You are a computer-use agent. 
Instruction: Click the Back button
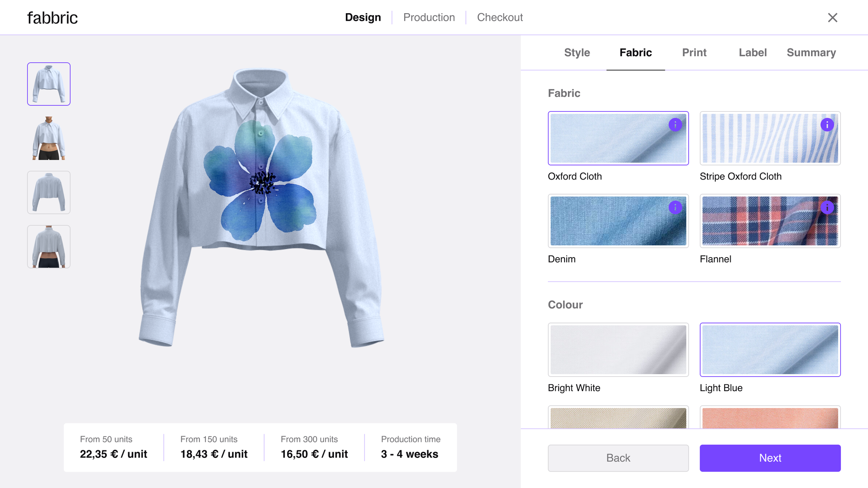pyautogui.click(x=618, y=458)
